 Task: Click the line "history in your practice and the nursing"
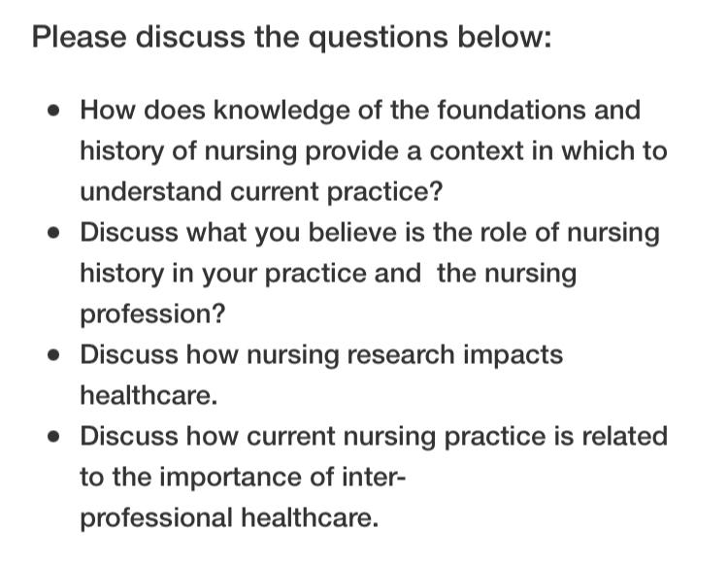[x=328, y=274]
